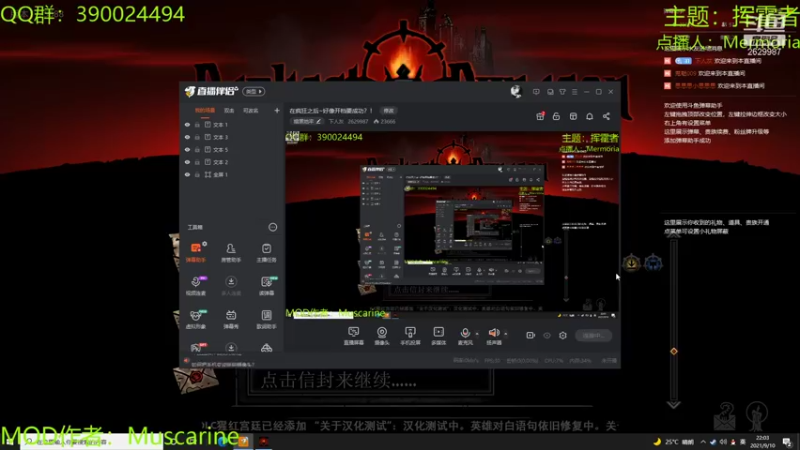
Task: Toggle the preview eye icon in bottom bar
Action: [547, 335]
